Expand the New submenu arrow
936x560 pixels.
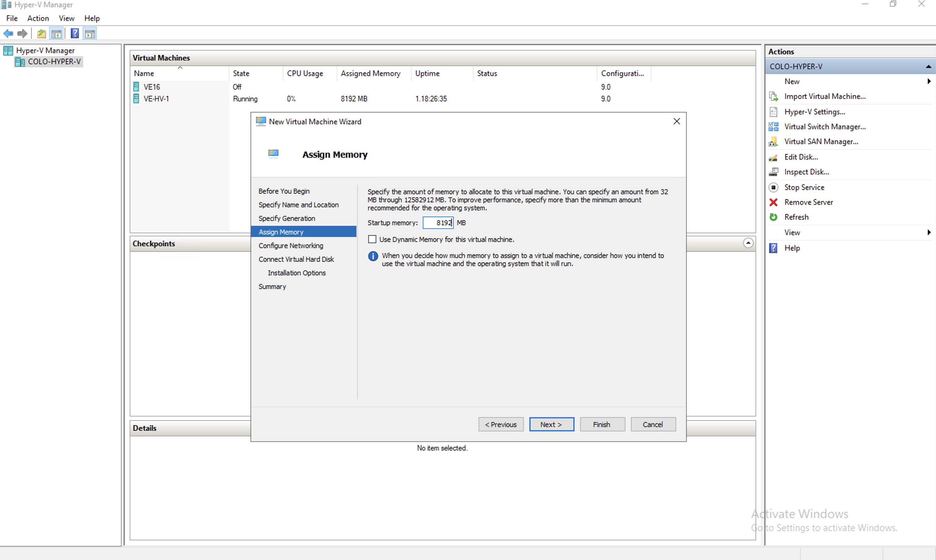point(929,81)
